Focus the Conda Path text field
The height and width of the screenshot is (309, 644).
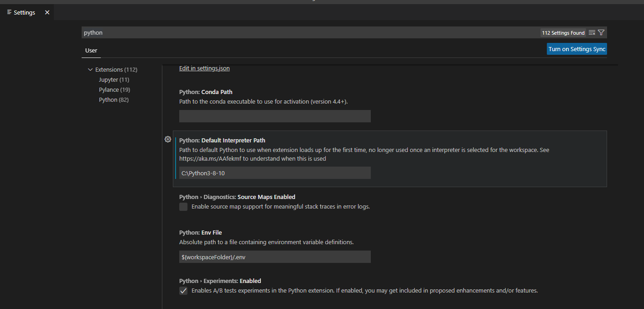point(275,116)
